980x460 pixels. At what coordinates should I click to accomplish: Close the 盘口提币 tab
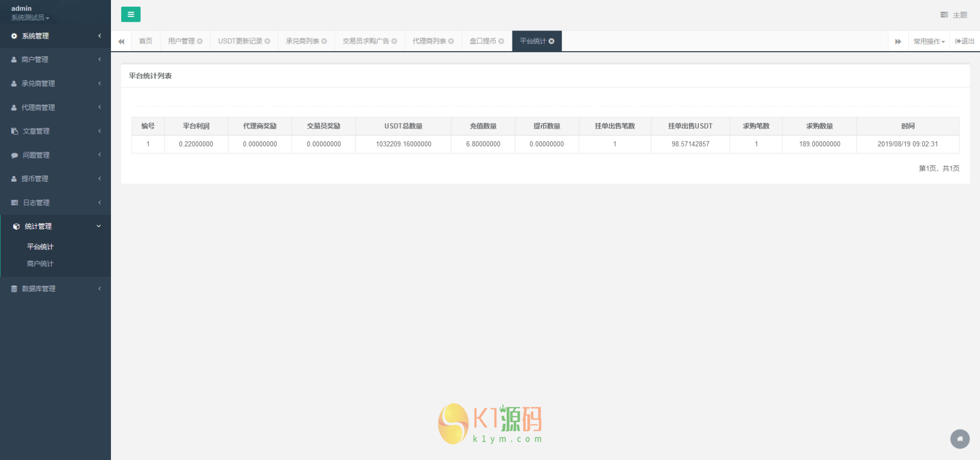pos(501,41)
